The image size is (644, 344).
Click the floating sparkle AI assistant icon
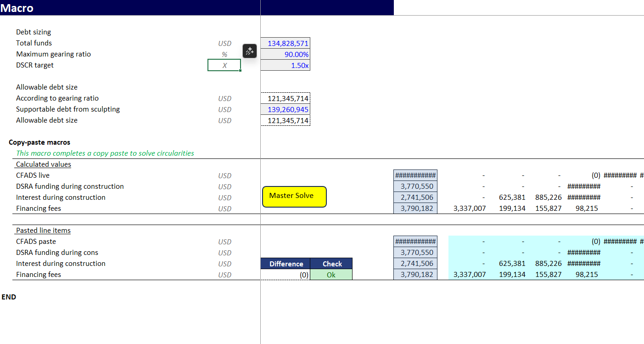point(249,51)
